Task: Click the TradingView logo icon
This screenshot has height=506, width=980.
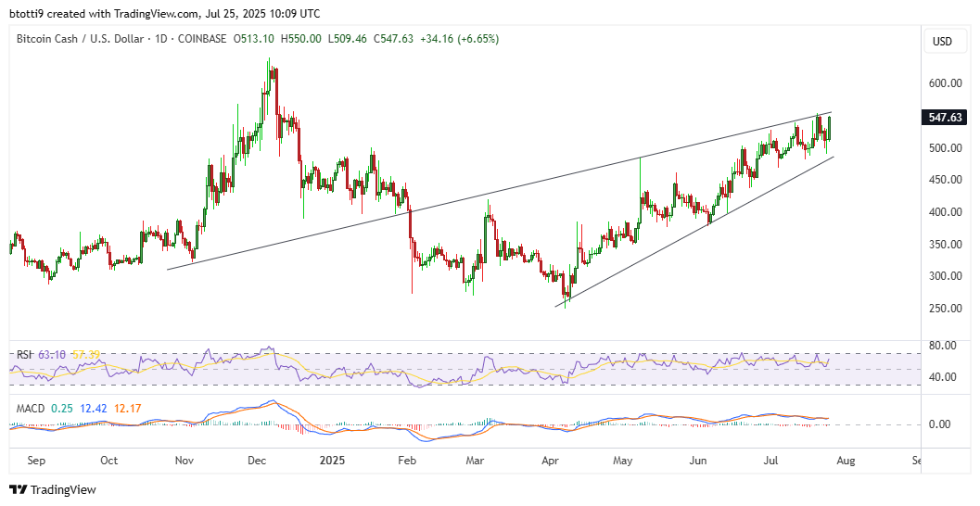Action: coord(19,489)
